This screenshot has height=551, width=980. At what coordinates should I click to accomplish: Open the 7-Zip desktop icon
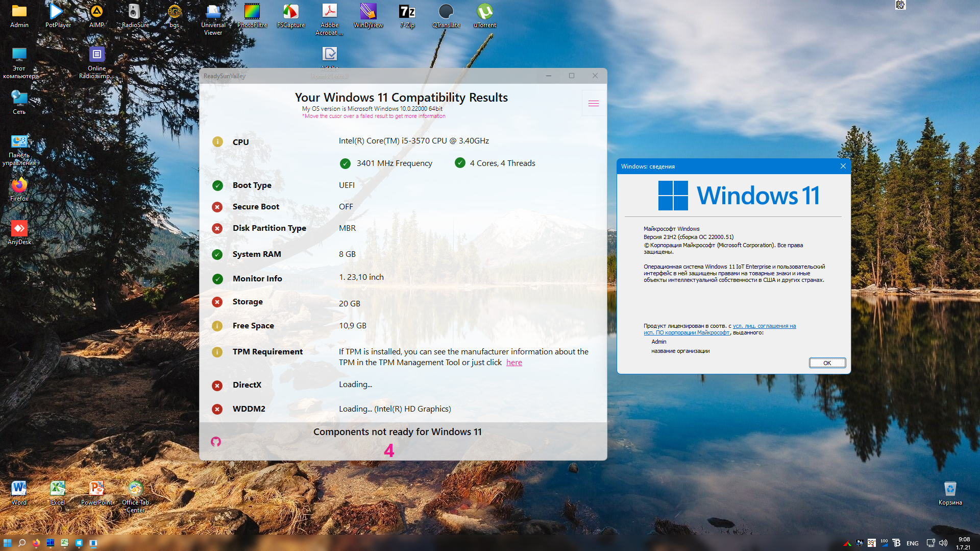coord(407,15)
